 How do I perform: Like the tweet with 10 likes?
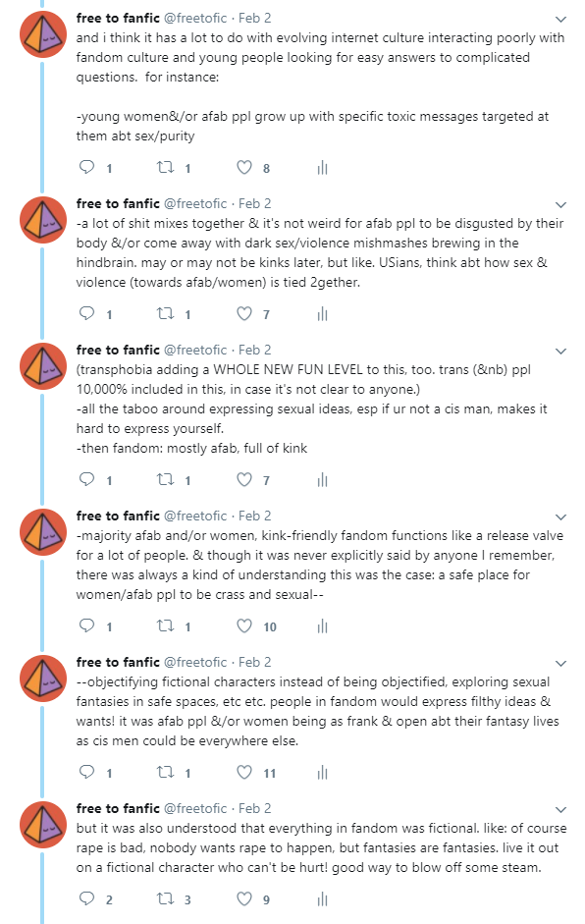click(244, 625)
